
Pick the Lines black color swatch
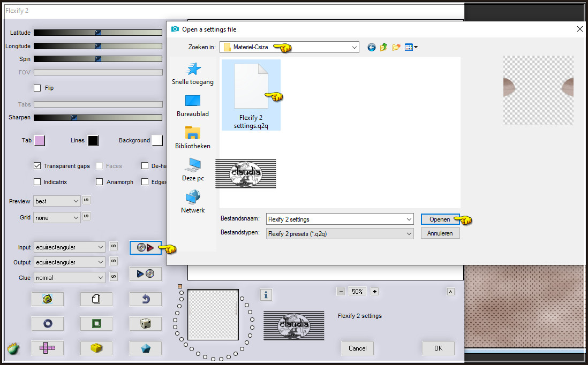pyautogui.click(x=93, y=141)
